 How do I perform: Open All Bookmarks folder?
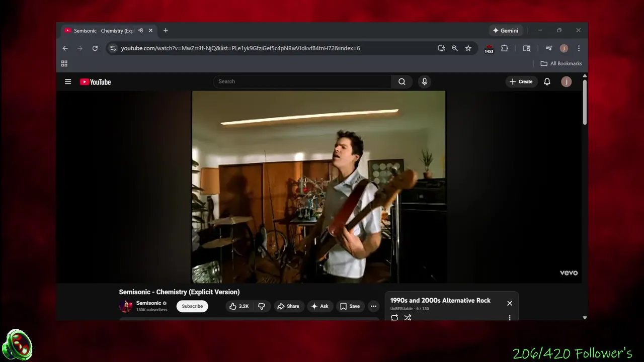(561, 63)
